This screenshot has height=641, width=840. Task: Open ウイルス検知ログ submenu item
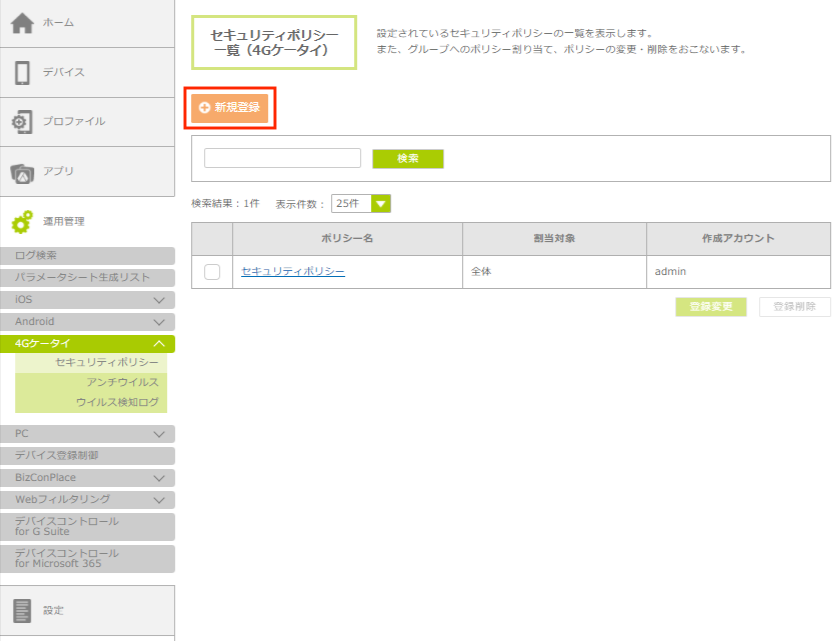click(x=117, y=402)
